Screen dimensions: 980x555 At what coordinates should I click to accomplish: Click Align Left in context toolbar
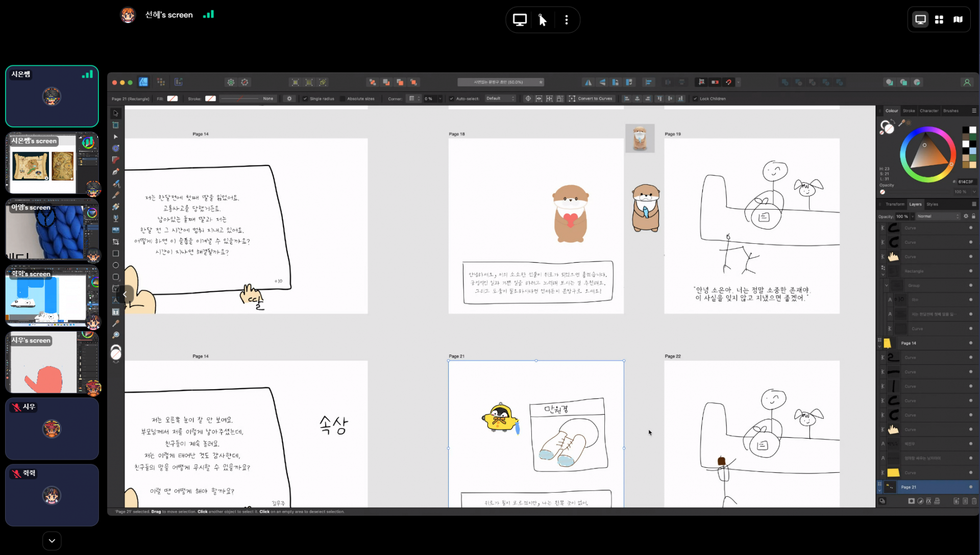tap(627, 99)
